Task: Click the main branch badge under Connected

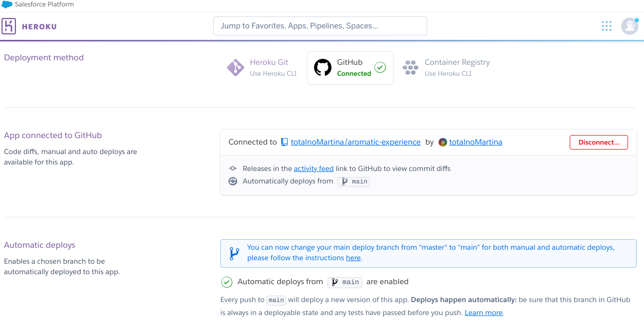Action: pyautogui.click(x=354, y=181)
